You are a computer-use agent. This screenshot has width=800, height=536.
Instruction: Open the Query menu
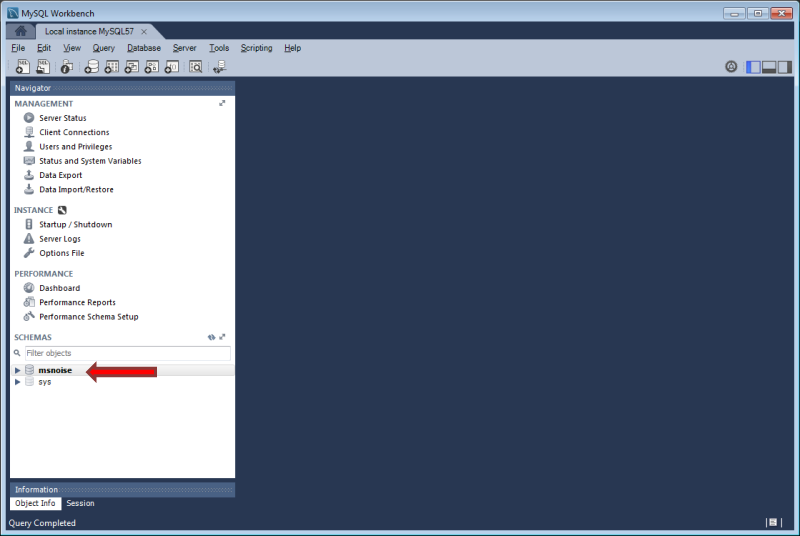[104, 48]
